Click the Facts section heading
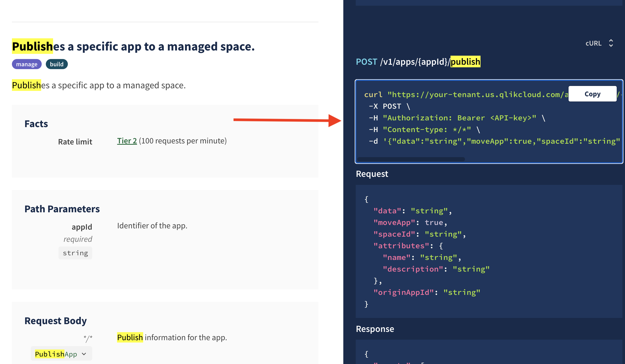The image size is (625, 364). (x=36, y=124)
